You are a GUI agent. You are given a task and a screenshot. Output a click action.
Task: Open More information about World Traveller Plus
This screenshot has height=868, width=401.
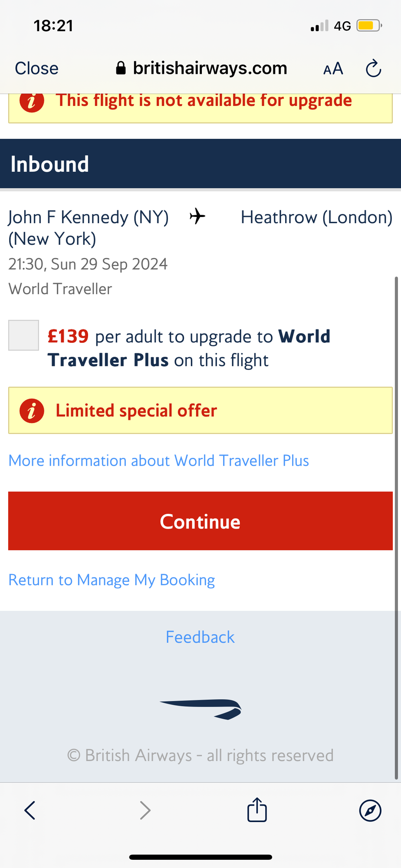(x=159, y=460)
